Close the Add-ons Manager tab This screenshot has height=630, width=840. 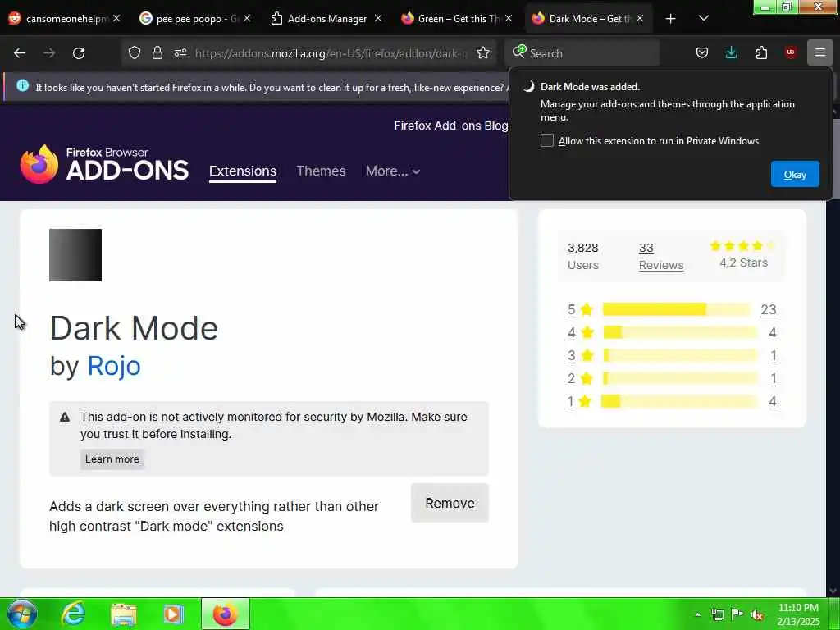coord(378,18)
